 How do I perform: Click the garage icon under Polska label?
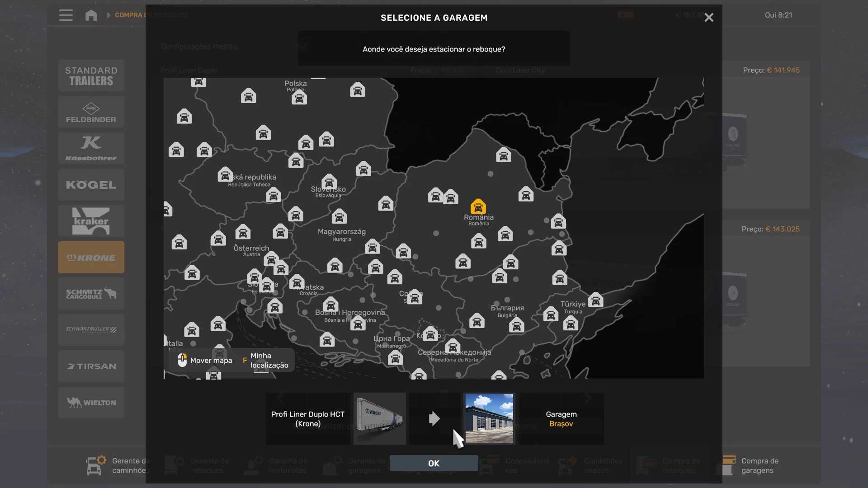click(x=299, y=97)
